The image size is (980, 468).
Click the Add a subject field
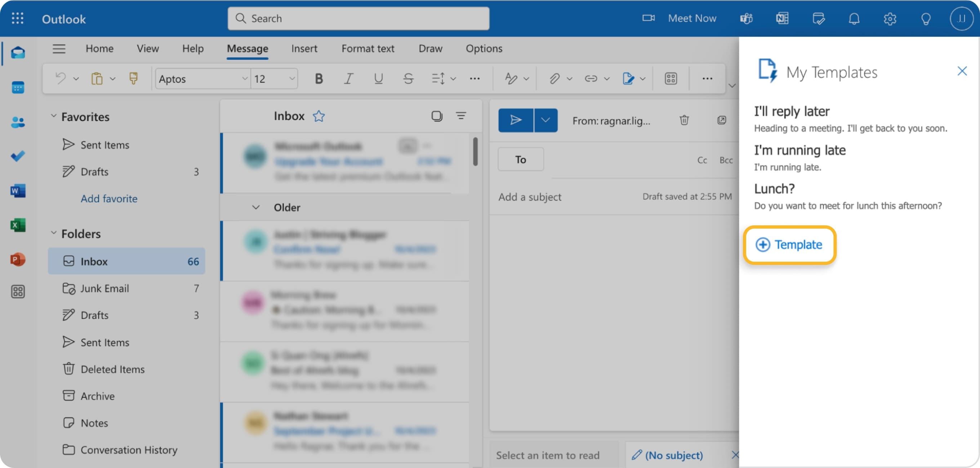530,197
